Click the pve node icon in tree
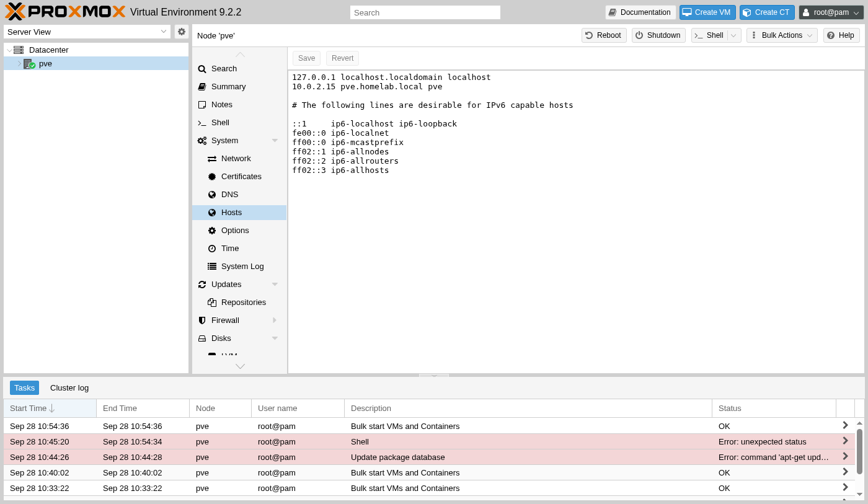Screen dimensions: 868x504 [x=29, y=63]
